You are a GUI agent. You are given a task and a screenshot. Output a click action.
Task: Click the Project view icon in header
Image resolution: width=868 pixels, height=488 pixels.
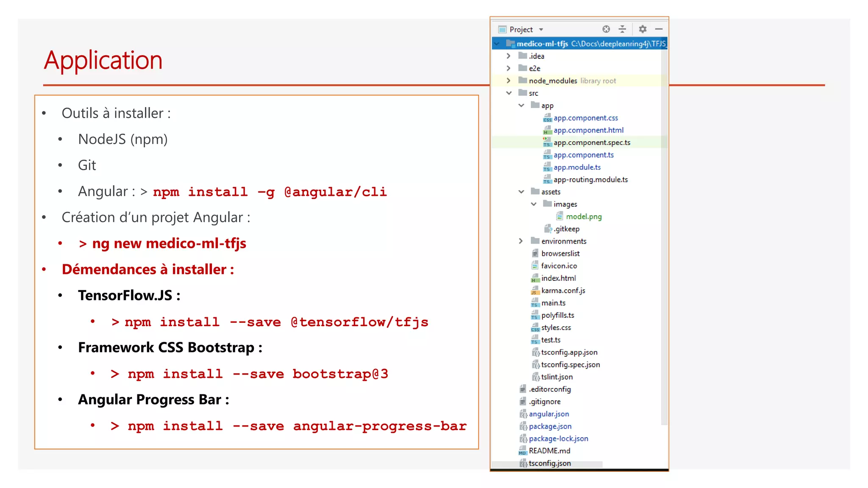(x=503, y=30)
